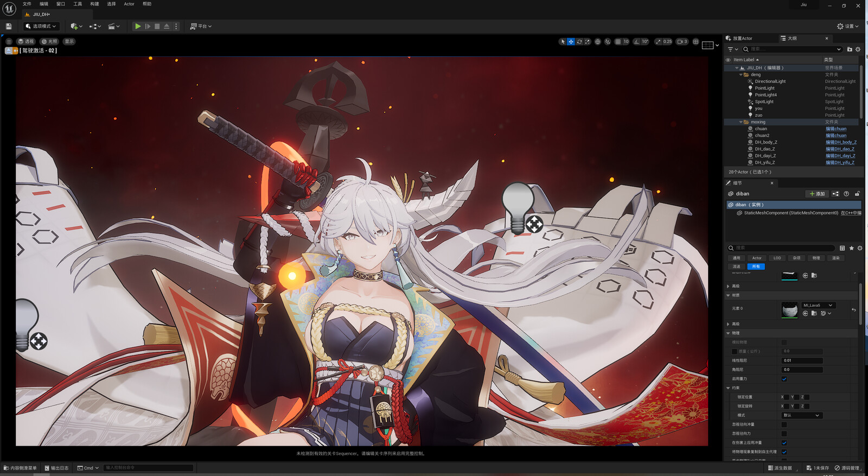Click the 光照 lit view mode button
The height and width of the screenshot is (476, 868).
[x=49, y=41]
